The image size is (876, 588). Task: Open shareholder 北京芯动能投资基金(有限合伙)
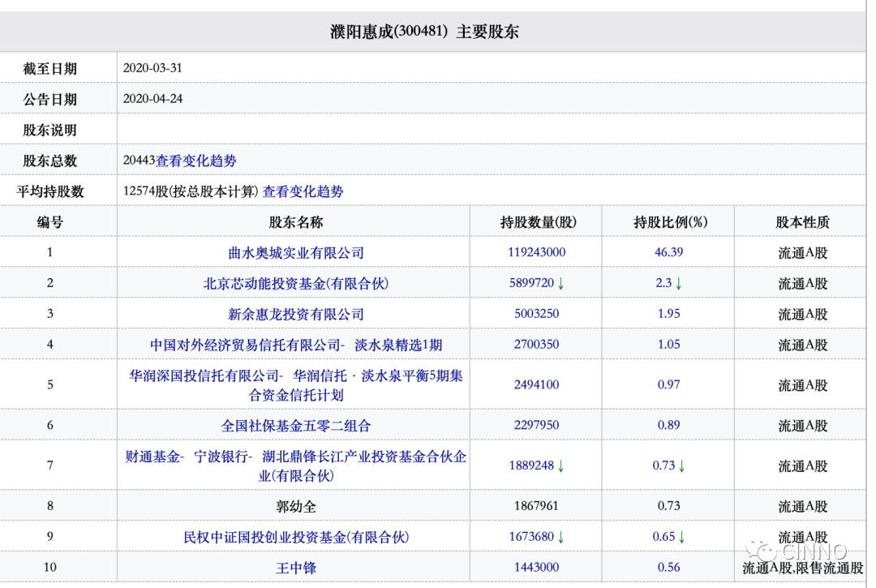[296, 284]
